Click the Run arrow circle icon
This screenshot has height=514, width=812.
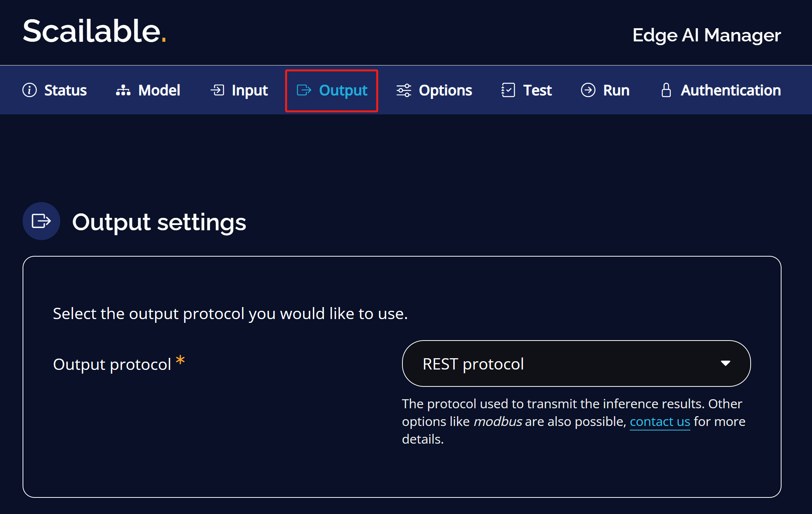[588, 90]
